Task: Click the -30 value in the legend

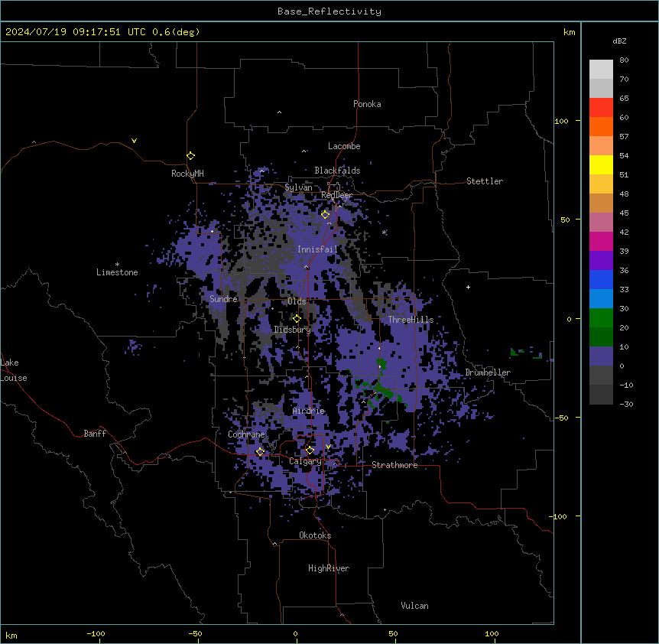Action: point(626,404)
